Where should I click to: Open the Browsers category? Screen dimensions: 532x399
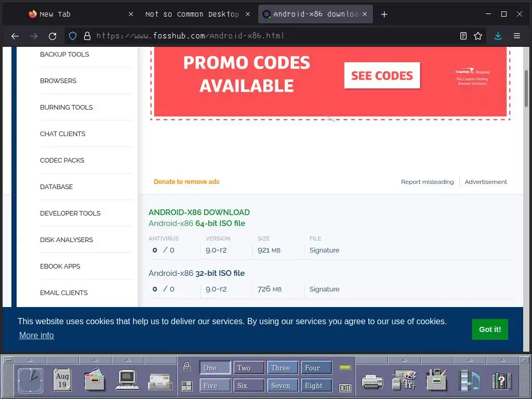pos(58,81)
